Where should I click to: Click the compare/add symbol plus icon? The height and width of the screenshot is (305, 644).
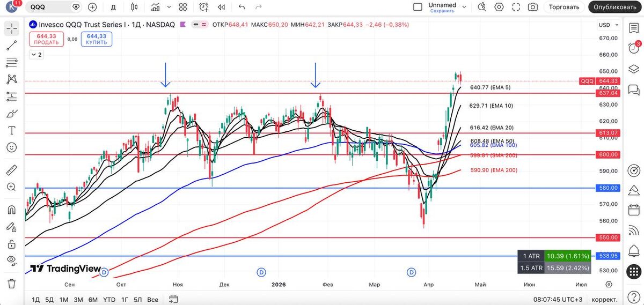(92, 7)
